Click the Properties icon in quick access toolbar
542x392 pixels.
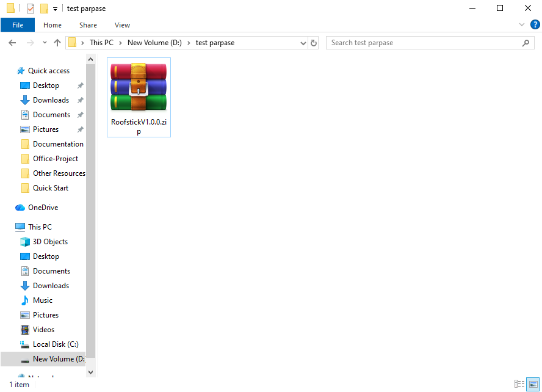point(31,8)
